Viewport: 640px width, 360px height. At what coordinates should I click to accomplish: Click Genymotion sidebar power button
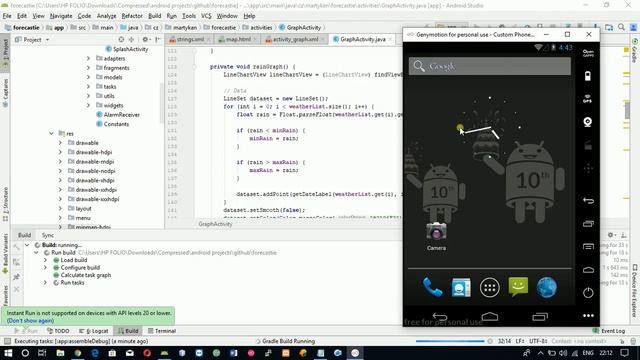[x=588, y=293]
